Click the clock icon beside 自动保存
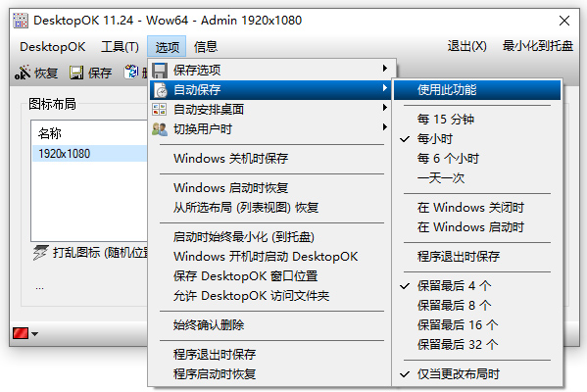 tap(161, 90)
